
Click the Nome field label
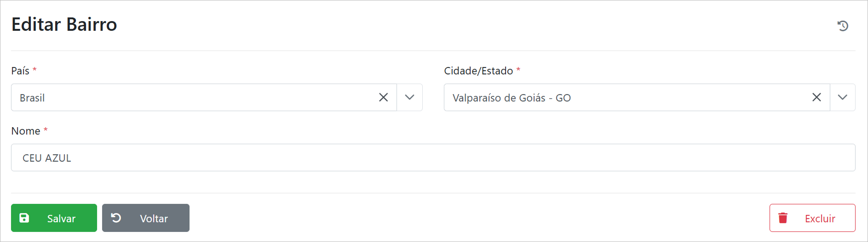pos(26,131)
